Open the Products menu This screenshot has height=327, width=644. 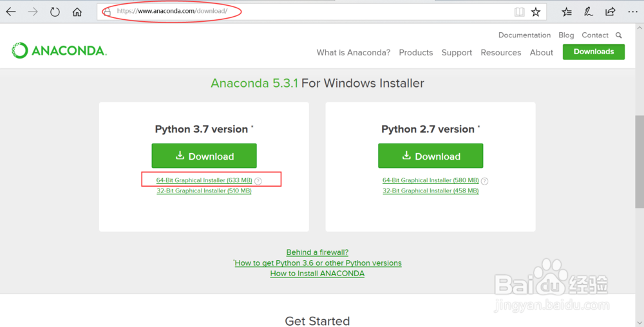415,53
